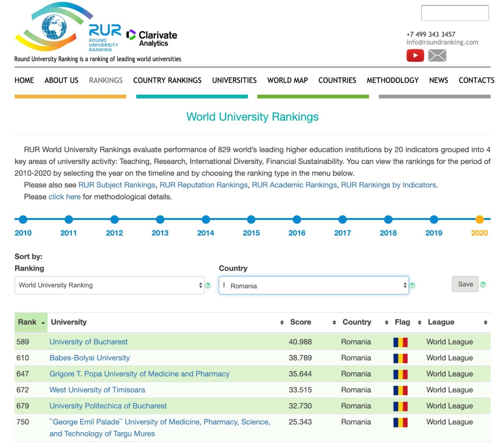500x448 pixels.
Task: Sort table by Country column header
Action: click(x=357, y=322)
